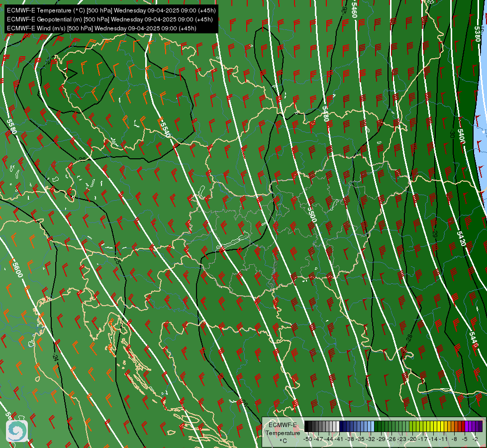
Task: Click the 5600 geopotential contour label
Action: coord(17,269)
